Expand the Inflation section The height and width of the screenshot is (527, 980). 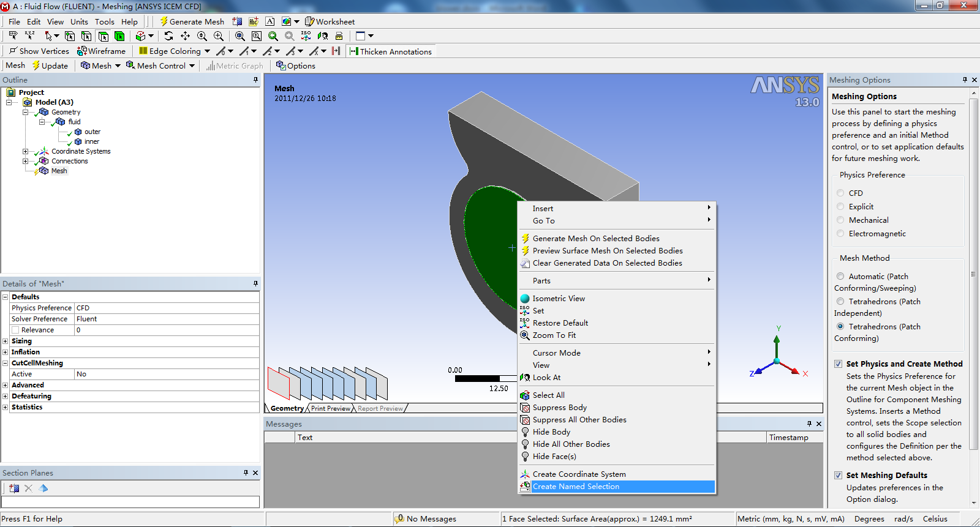click(6, 352)
